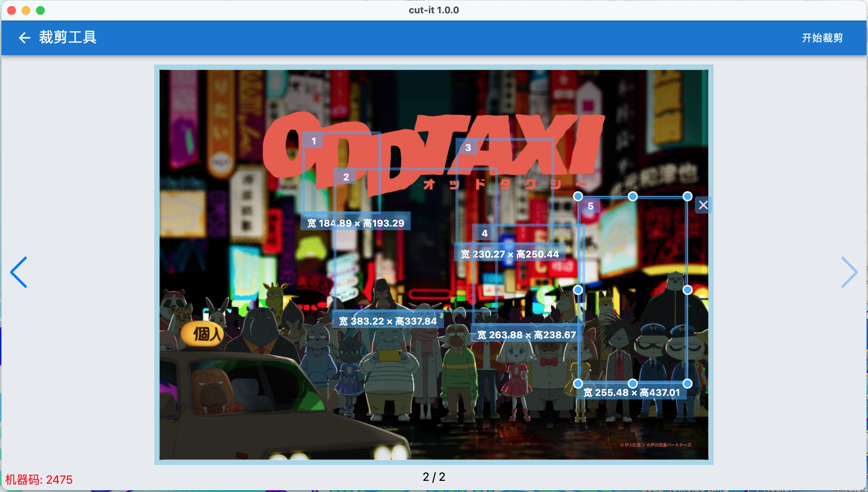Viewport: 868px width, 492px height.
Task: Click top-middle resize handle of region 5
Action: (x=633, y=196)
